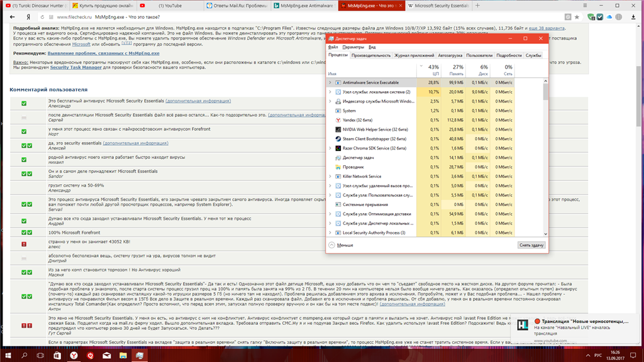This screenshot has height=362, width=644.
Task: Open the browser hamburger menu icon
Action: [x=585, y=5]
